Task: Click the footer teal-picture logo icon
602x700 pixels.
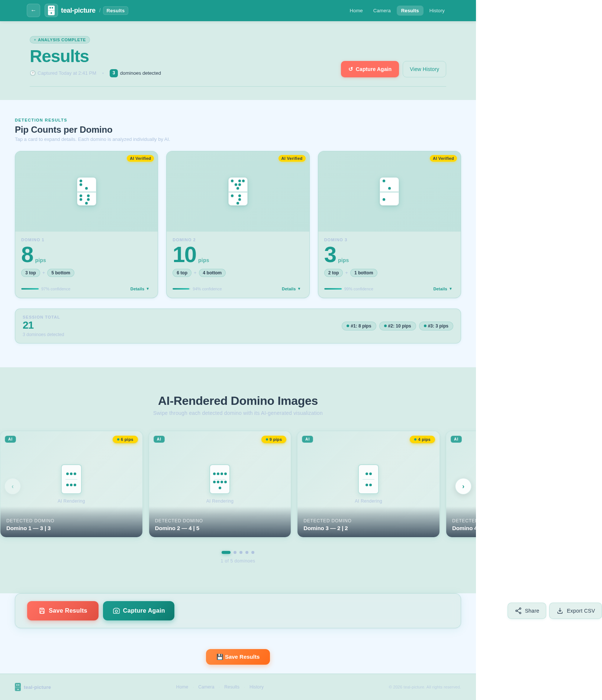Action: click(x=18, y=687)
